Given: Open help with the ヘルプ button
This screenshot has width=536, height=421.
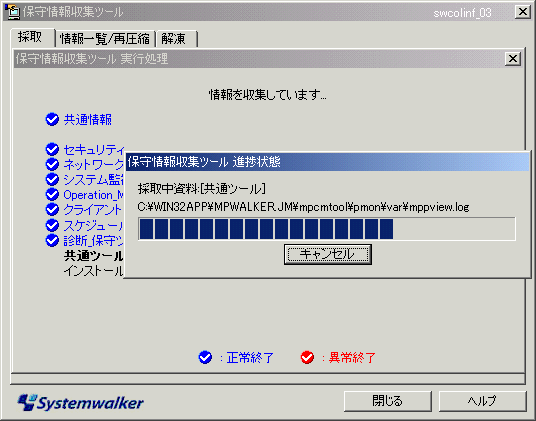Looking at the screenshot, I should point(482,401).
